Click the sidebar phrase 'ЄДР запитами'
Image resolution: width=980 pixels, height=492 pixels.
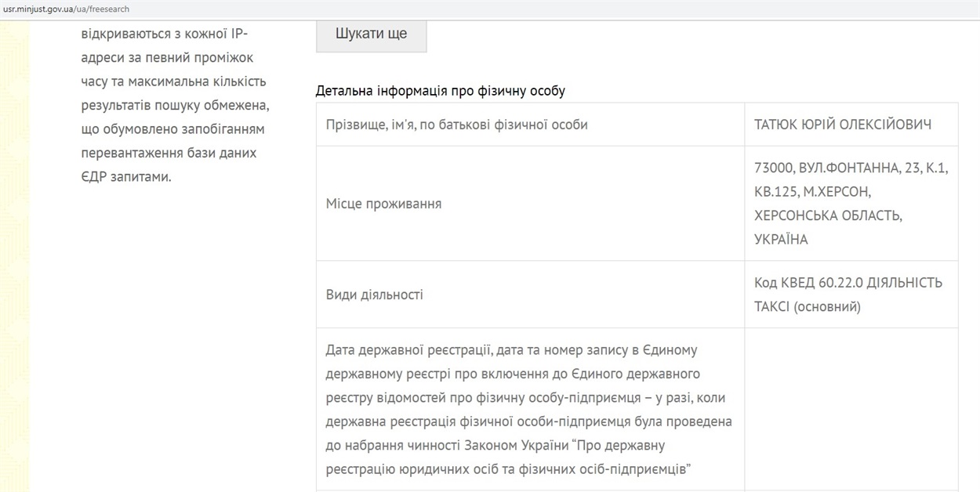125,176
